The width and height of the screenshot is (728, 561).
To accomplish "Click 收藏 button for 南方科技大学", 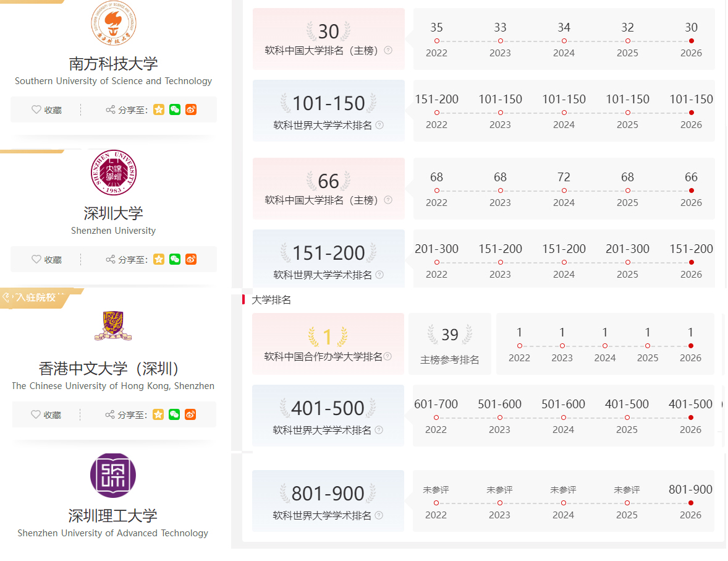I will tap(46, 109).
